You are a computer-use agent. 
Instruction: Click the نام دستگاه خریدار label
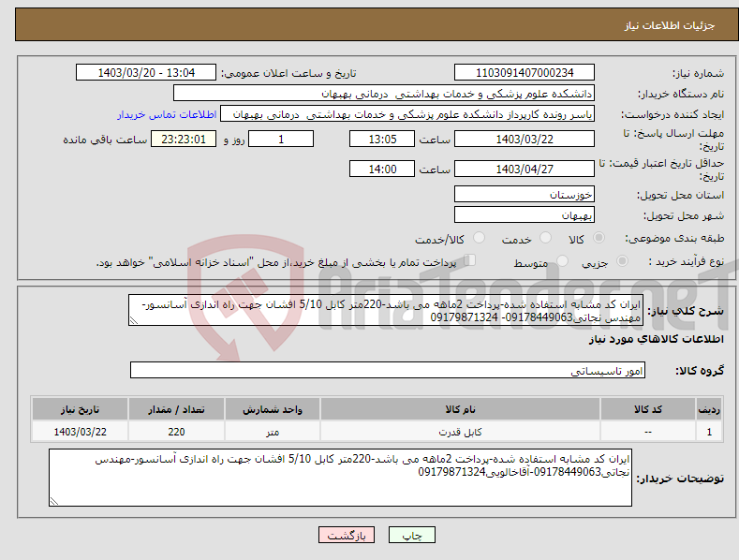pos(681,94)
